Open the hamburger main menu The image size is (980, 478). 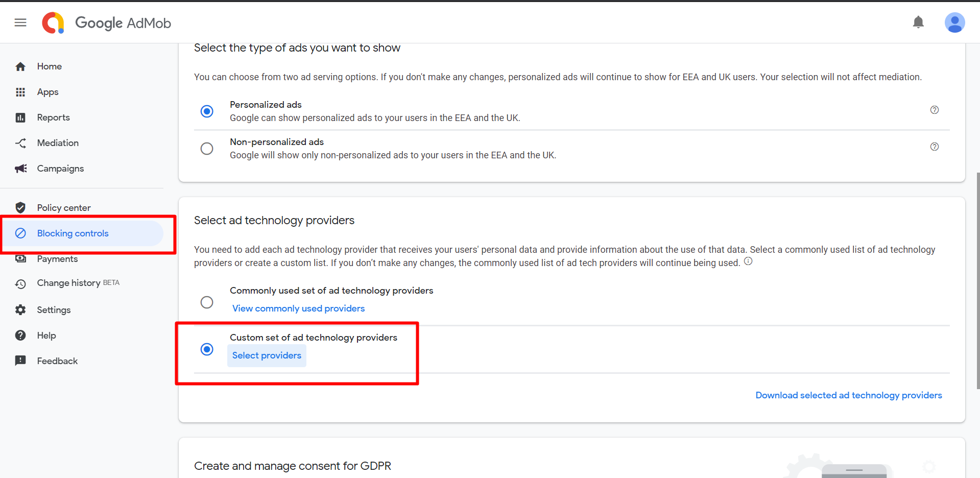20,22
